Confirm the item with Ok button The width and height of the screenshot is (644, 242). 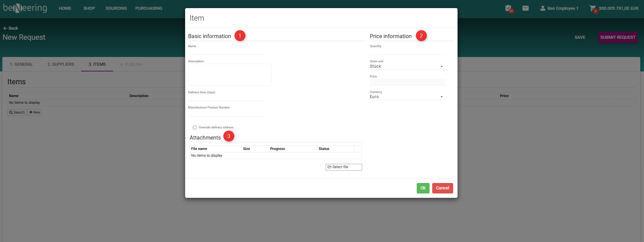pos(423,188)
